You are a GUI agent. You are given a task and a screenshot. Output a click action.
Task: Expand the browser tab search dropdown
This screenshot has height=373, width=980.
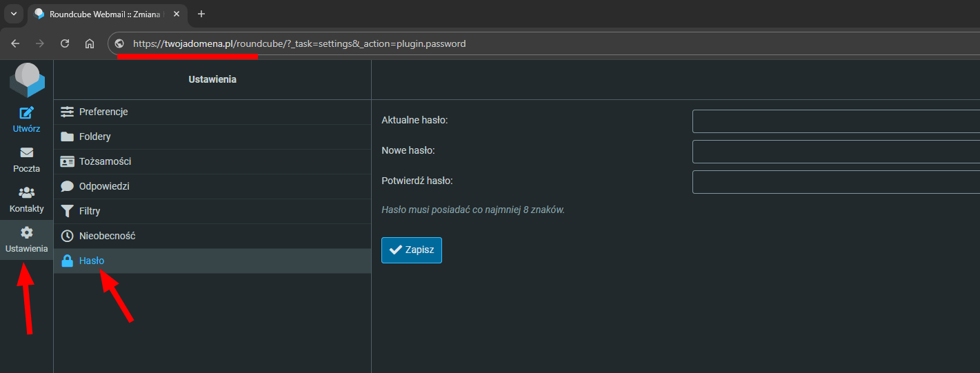coord(13,14)
